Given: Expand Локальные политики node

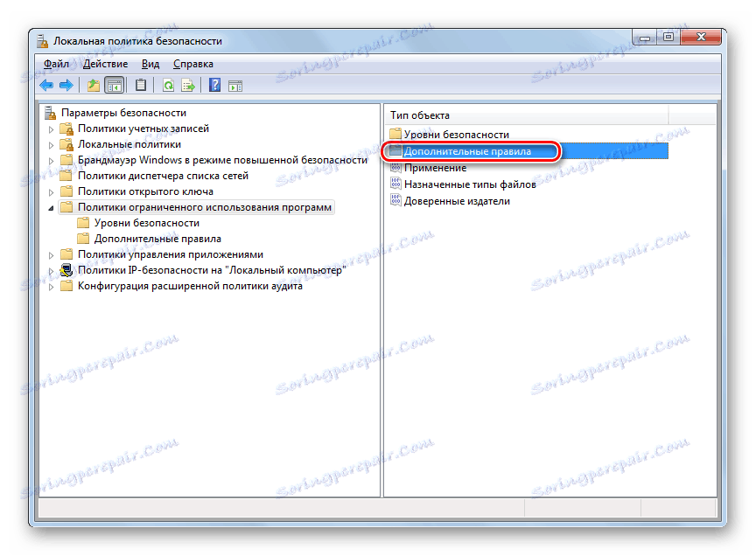Looking at the screenshot, I should pos(51,144).
